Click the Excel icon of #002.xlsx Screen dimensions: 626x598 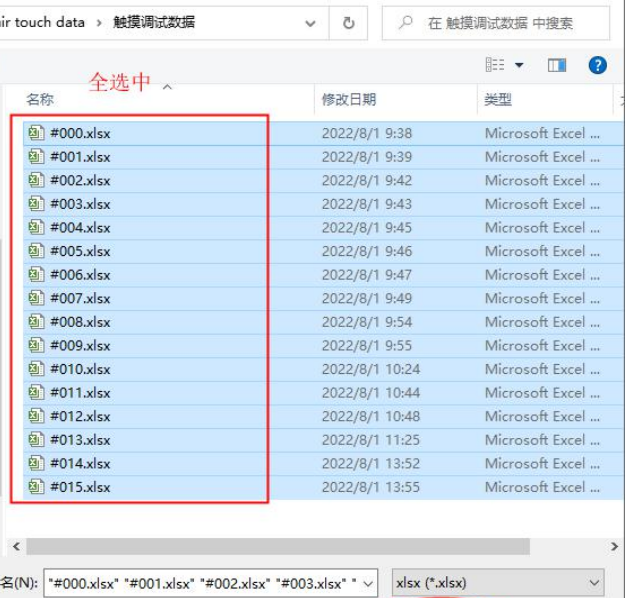click(36, 180)
